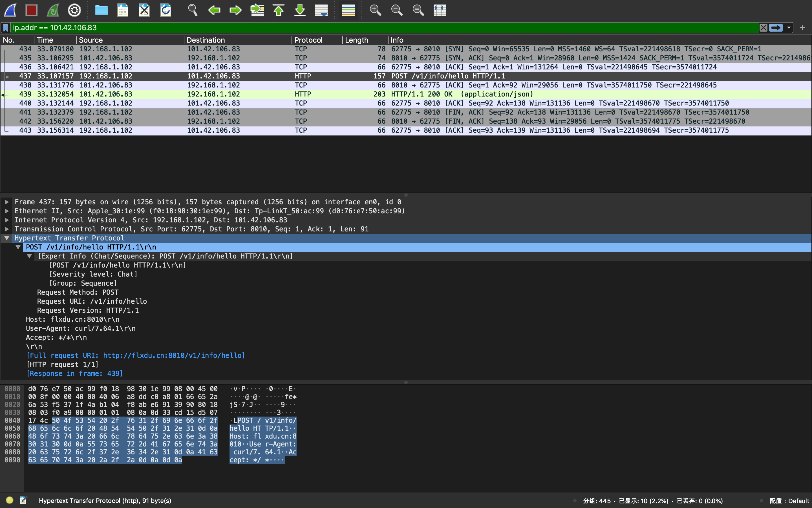Reload the capture file
This screenshot has height=508, width=812.
click(x=166, y=10)
